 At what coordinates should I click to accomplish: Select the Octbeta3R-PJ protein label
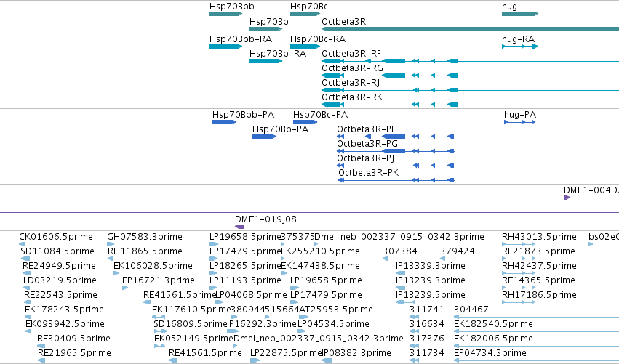(366, 158)
